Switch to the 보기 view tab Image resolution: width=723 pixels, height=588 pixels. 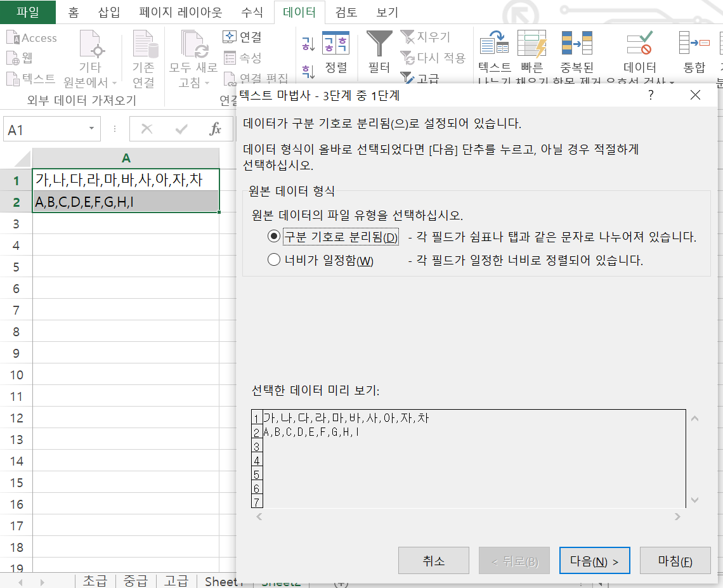click(387, 13)
